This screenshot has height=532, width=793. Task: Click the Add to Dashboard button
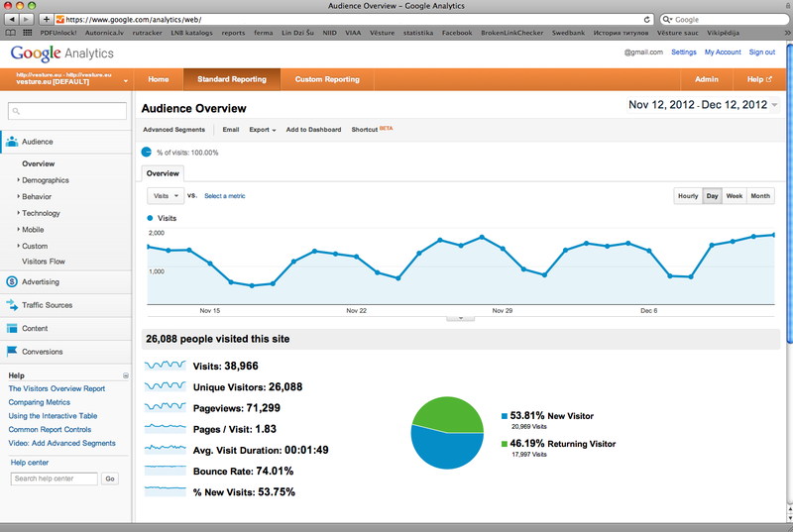tap(313, 130)
